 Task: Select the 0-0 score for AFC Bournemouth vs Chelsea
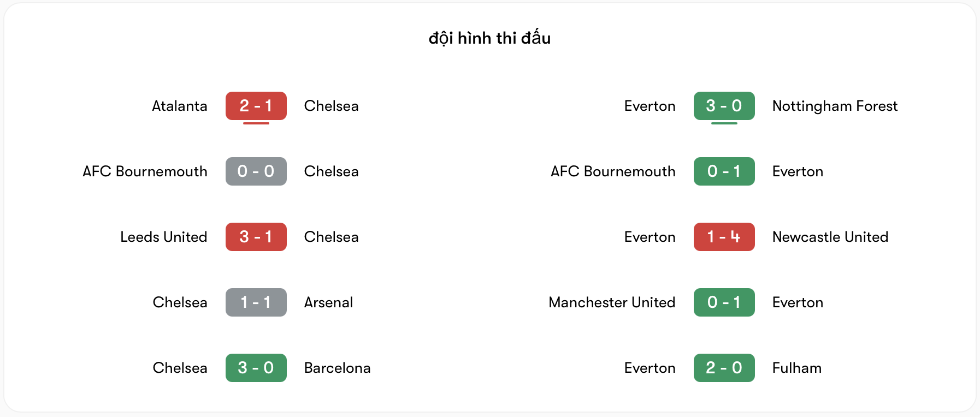[256, 171]
